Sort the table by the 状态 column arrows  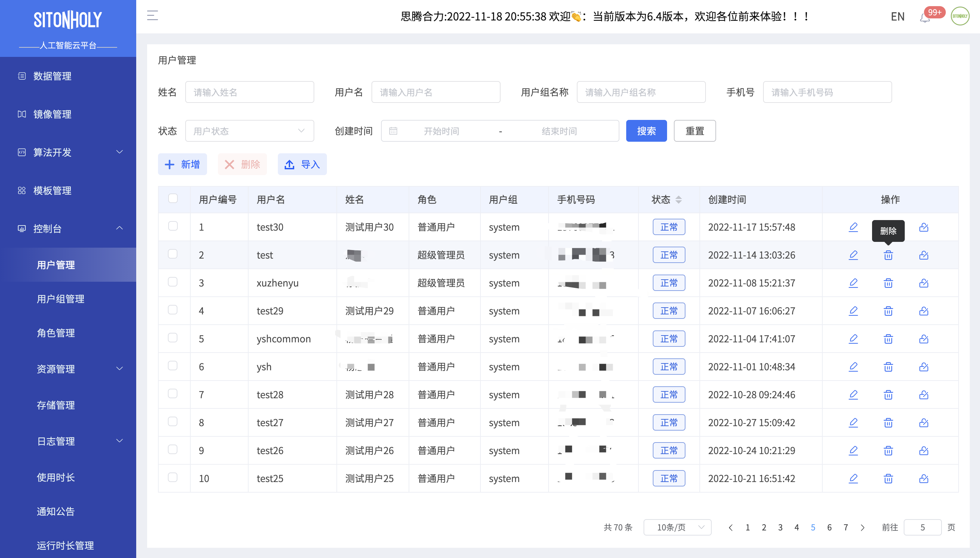tap(678, 200)
